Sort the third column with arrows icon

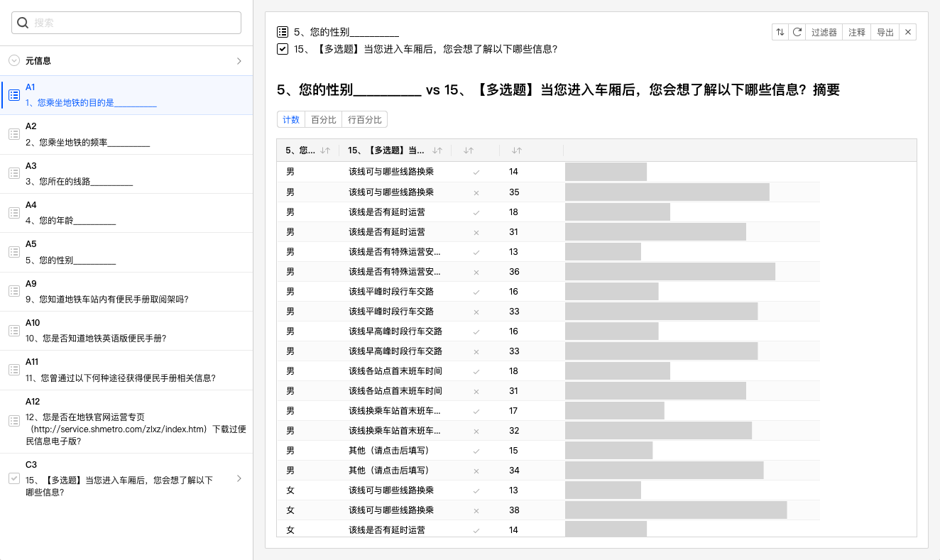(469, 150)
